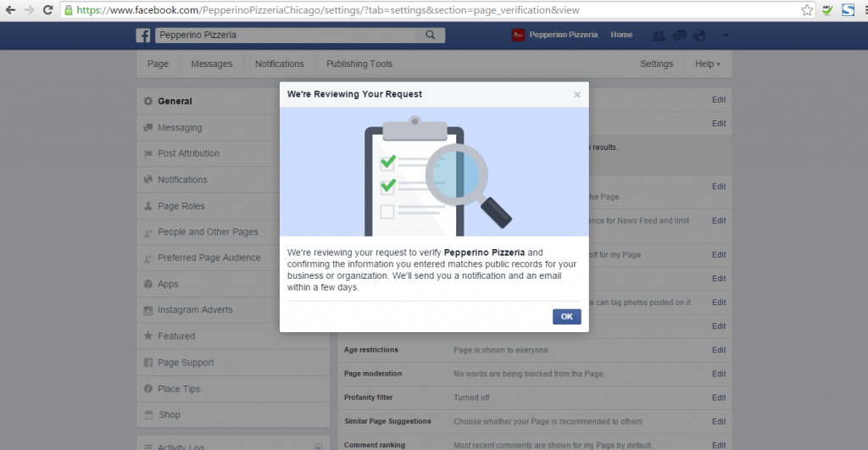868x450 pixels.
Task: Open the Publishing Tools tab
Action: click(x=359, y=64)
